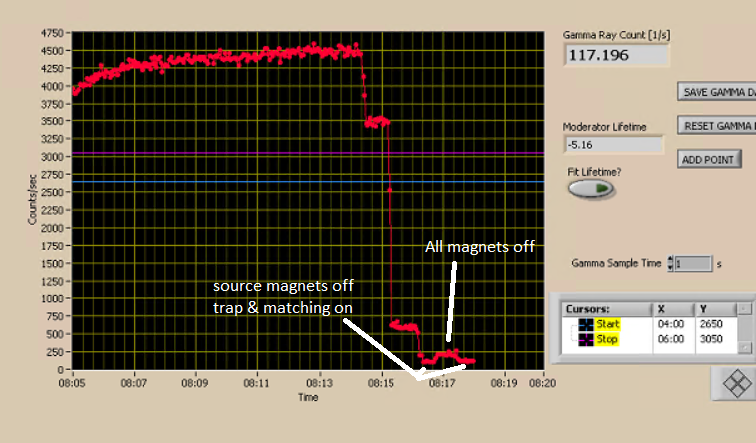
Task: Click the Cursors column header
Action: click(607, 309)
